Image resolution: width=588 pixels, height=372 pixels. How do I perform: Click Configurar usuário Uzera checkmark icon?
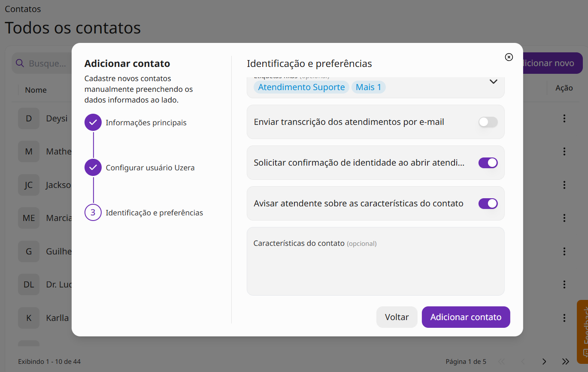(93, 167)
